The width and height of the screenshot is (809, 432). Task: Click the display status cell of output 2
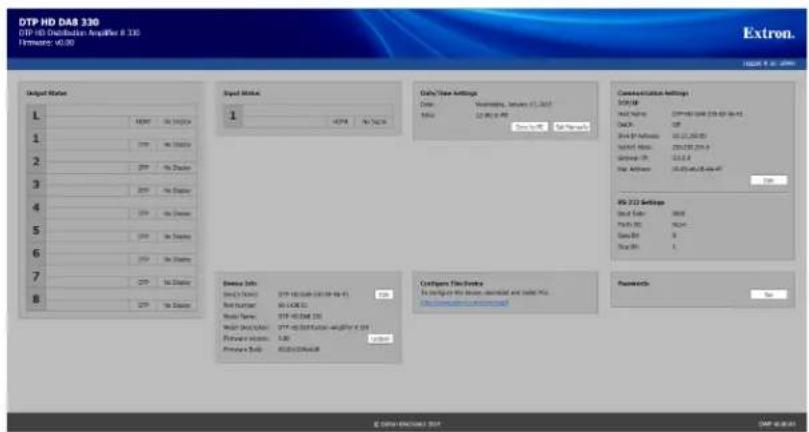point(177,168)
